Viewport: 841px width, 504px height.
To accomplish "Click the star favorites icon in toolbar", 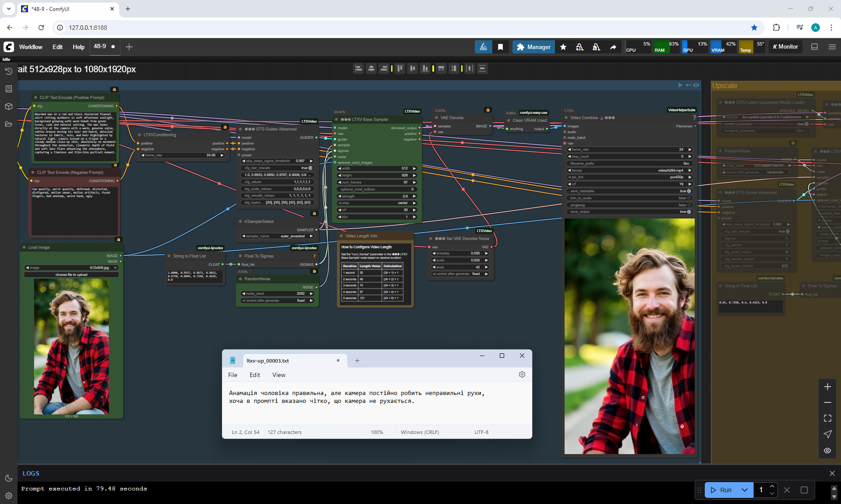I will [x=563, y=47].
